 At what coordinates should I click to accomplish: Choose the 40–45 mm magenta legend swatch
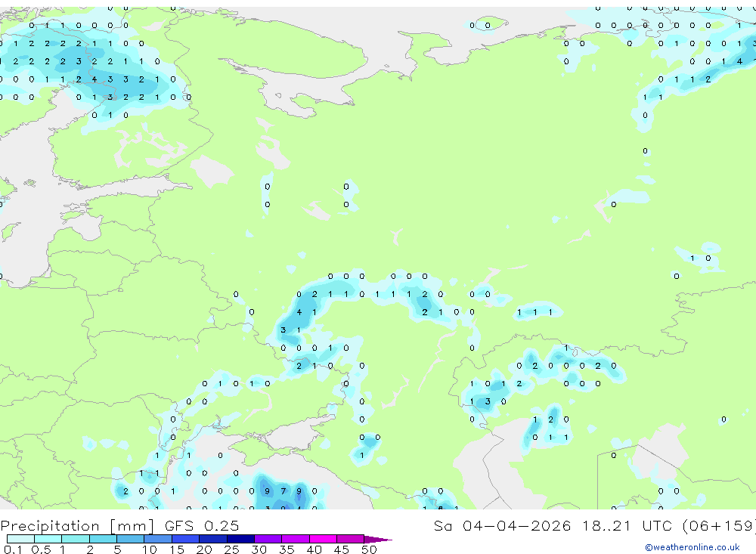pyautogui.click(x=323, y=539)
